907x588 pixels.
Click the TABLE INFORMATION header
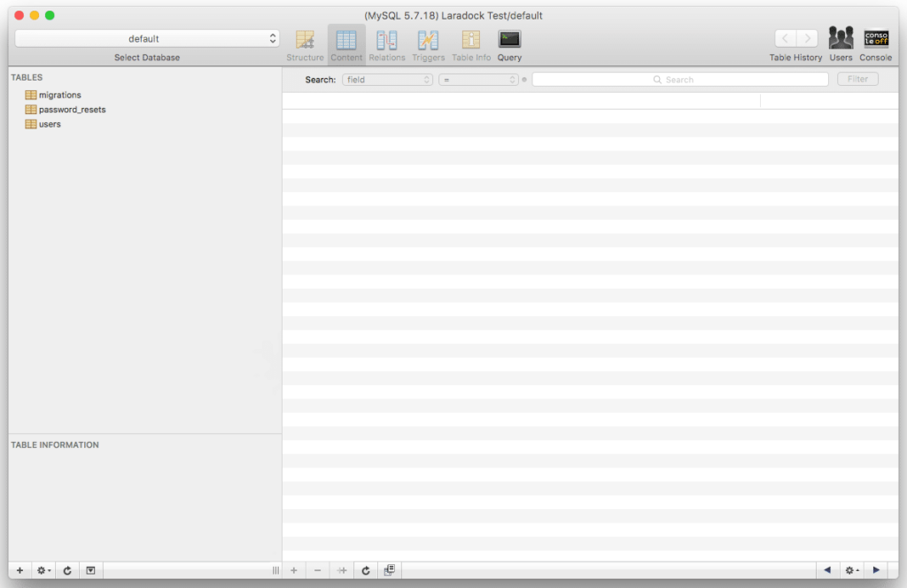click(55, 445)
